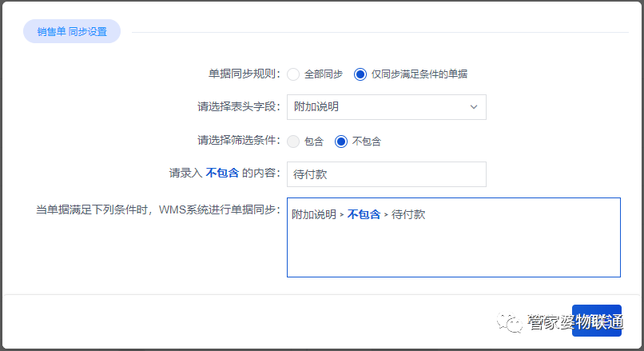Screen dimensions: 644x351
Task: Click the 请录入 不包含 的内容 label
Action: coord(224,174)
